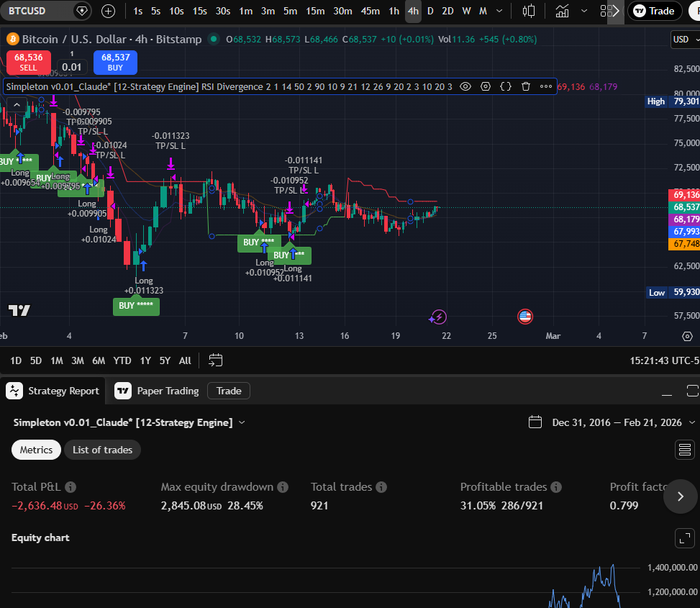
Task: Expand the equity chart to fullscreen
Action: click(684, 537)
